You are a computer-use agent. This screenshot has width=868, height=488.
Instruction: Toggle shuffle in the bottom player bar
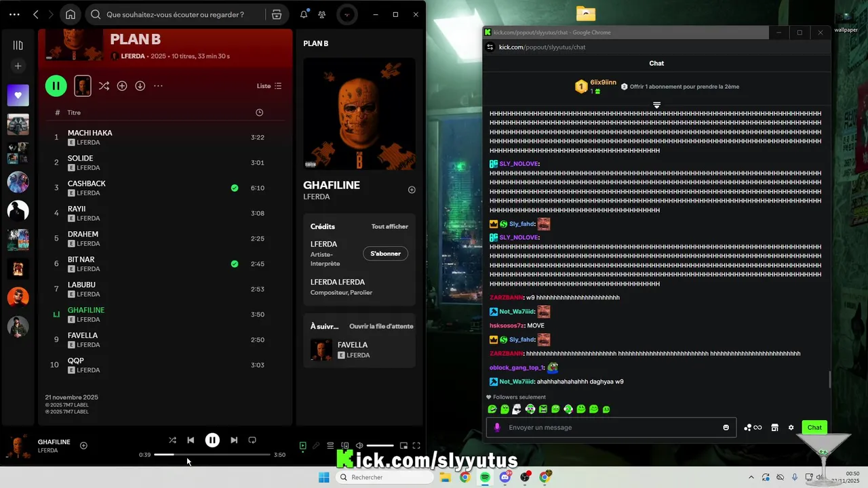172,440
